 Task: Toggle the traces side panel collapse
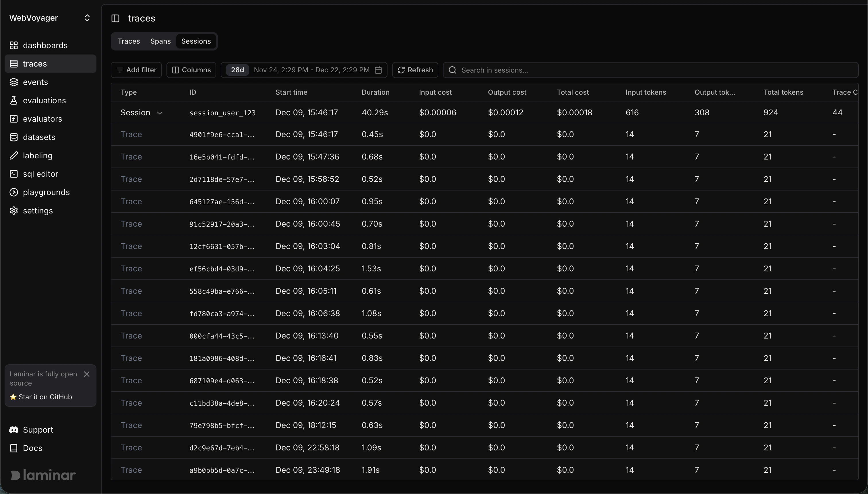point(115,19)
